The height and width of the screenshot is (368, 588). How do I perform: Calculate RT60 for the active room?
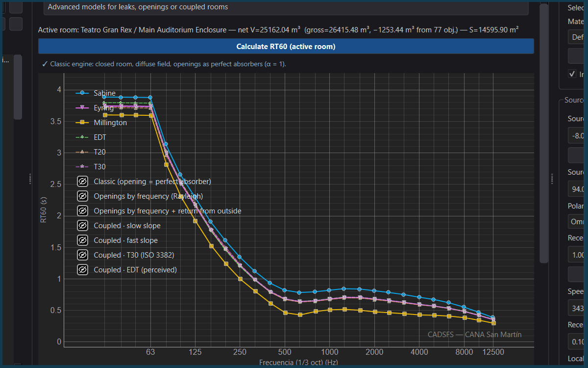(286, 47)
